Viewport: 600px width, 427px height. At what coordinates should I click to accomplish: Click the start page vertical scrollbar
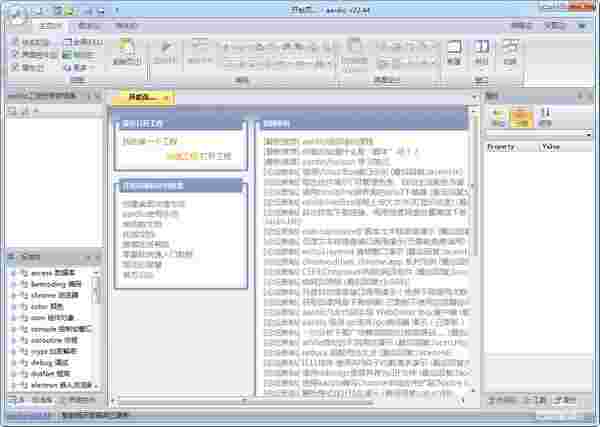pyautogui.click(x=474, y=251)
